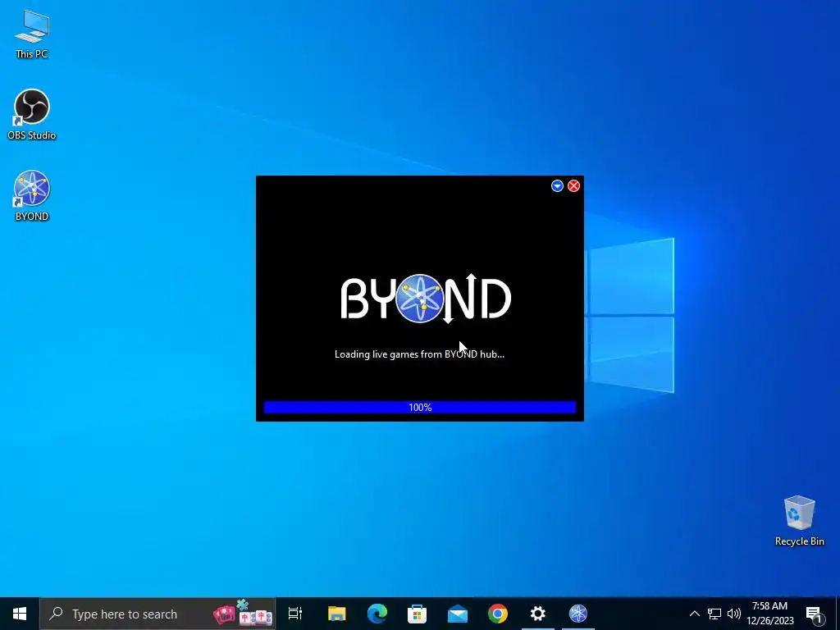Select the Recycle Bin icon
Viewport: 840px width, 630px height.
click(799, 521)
